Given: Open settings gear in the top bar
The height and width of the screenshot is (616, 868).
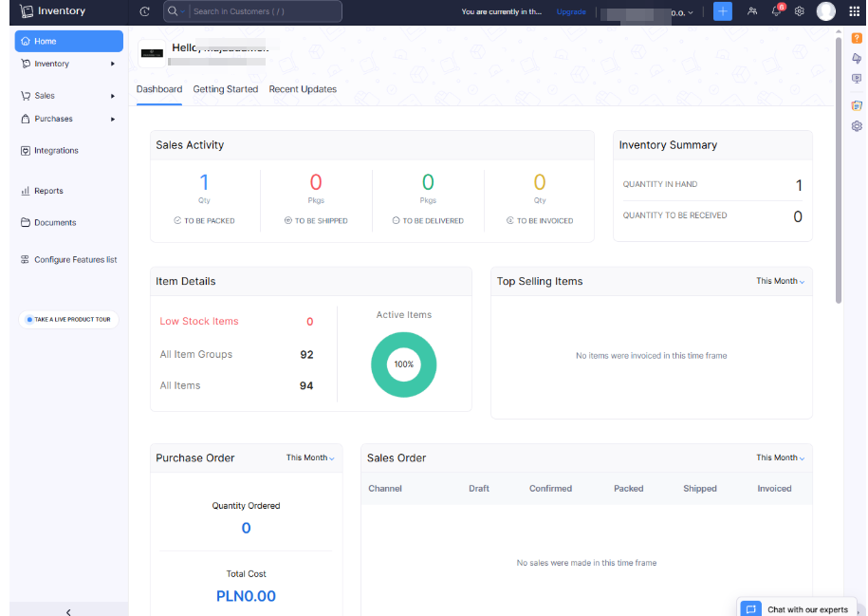Looking at the screenshot, I should pos(799,10).
